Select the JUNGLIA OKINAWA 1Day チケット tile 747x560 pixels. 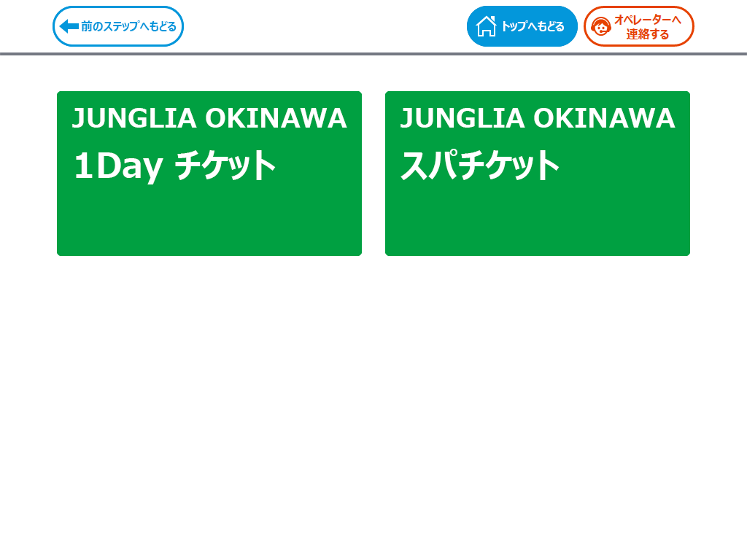pyautogui.click(x=209, y=174)
